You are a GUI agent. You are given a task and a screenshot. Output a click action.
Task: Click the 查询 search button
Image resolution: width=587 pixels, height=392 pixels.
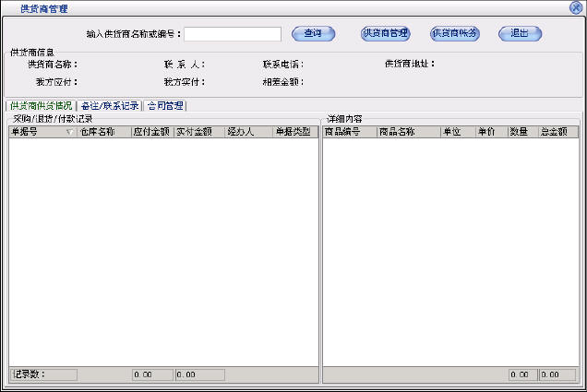313,33
